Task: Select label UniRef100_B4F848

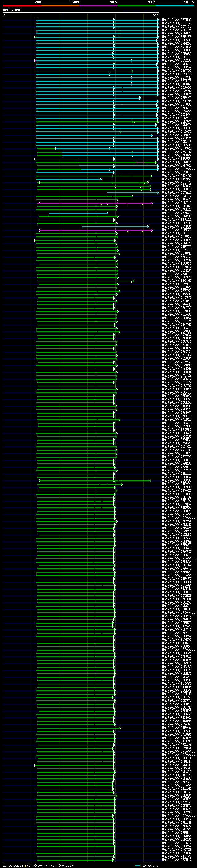Action: (177, 84)
